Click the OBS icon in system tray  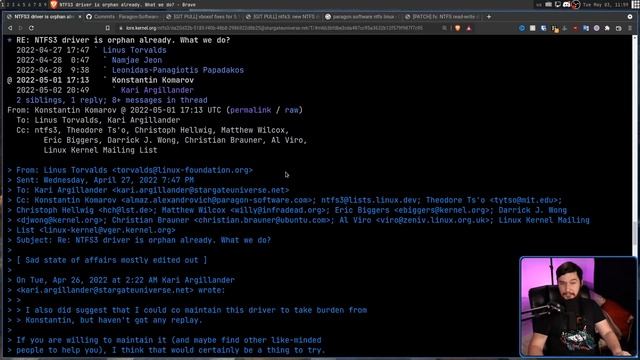576,4
